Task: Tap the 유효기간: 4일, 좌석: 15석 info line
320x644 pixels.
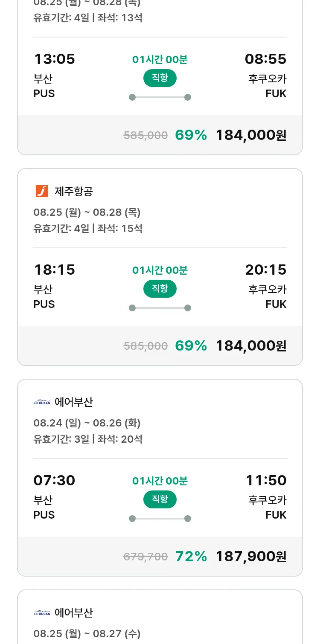Action: coord(88,228)
